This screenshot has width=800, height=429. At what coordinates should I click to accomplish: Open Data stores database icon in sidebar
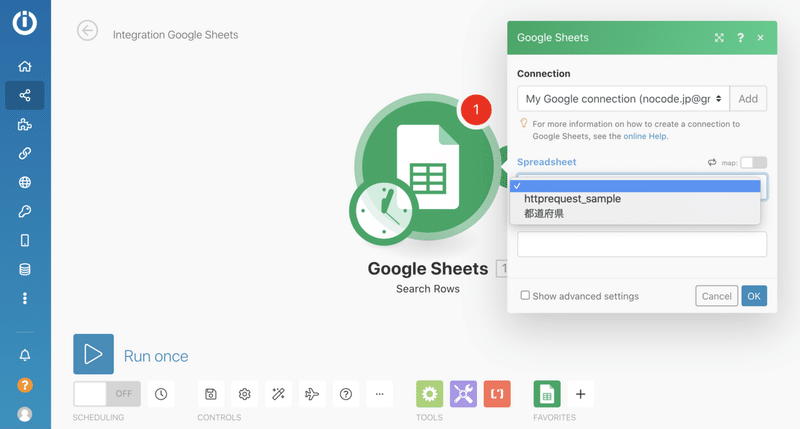24,269
